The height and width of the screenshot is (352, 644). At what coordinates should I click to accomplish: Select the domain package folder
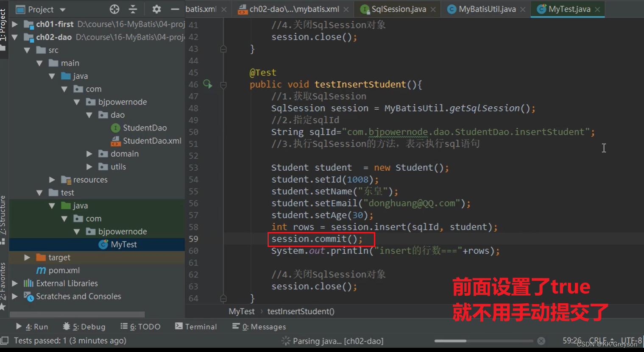(118, 154)
